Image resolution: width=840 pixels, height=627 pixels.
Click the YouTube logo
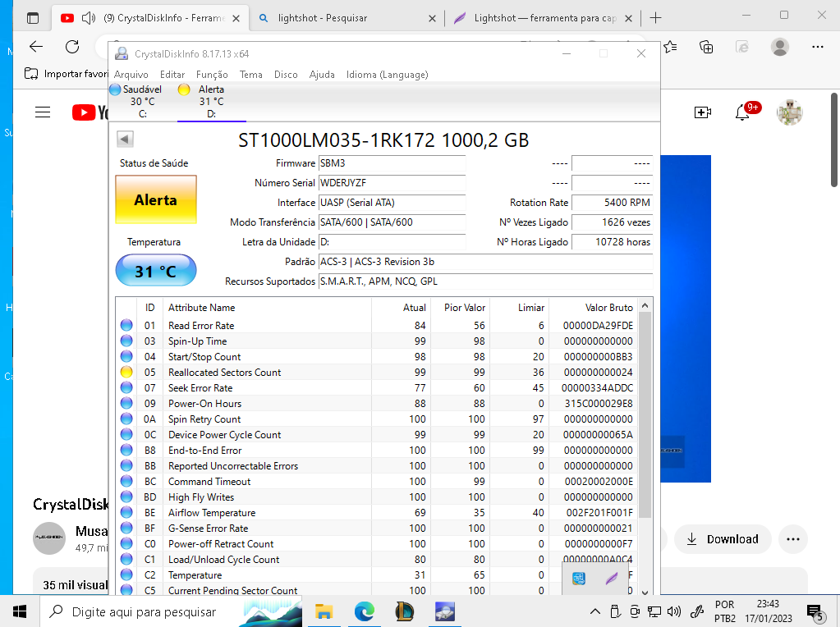coord(90,112)
